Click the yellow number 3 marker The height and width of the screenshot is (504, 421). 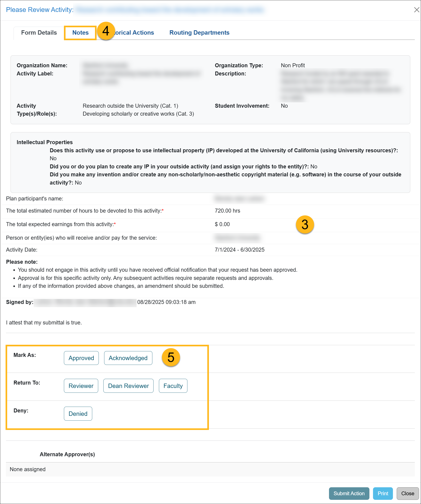coord(305,224)
